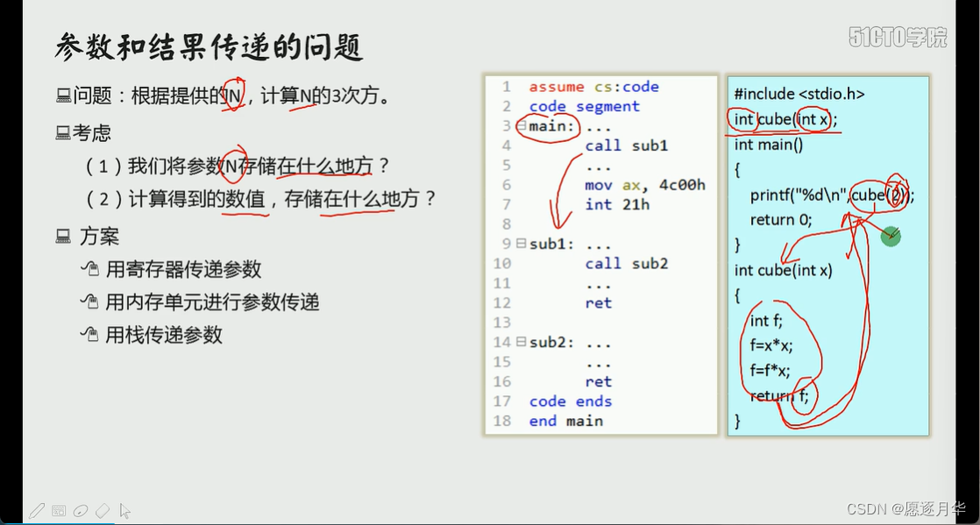This screenshot has width=980, height=525.
Task: Click line number 13 in the assembly editor
Action: pos(502,323)
